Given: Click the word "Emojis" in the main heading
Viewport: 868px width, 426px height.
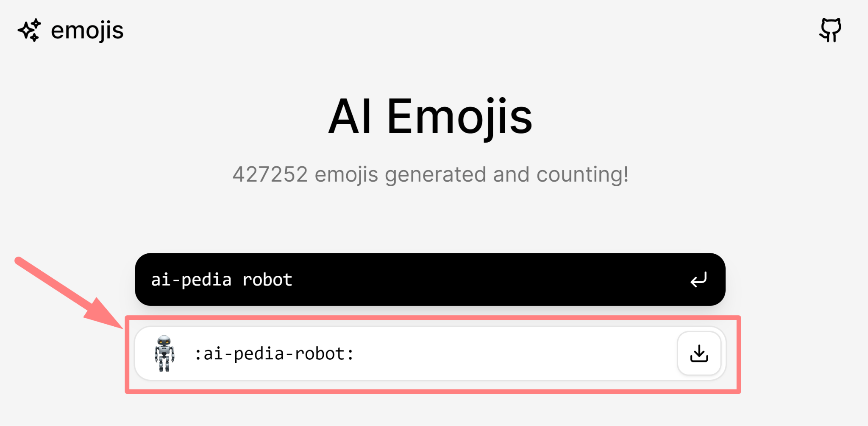Looking at the screenshot, I should tap(459, 117).
